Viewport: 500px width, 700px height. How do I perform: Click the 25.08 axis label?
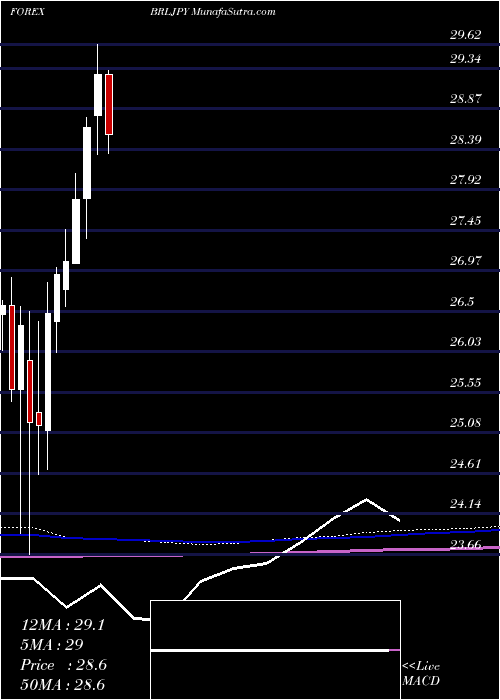[x=465, y=422]
